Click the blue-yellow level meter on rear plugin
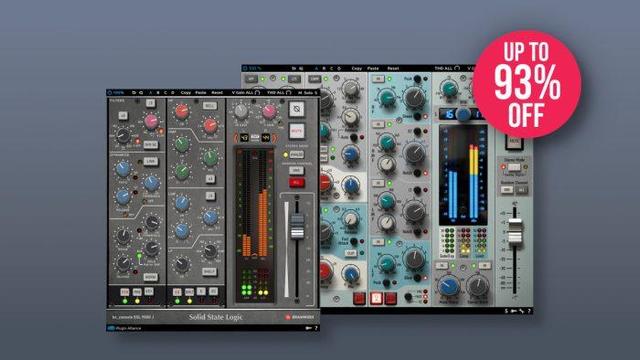Screen dimensions: 640x360 pos(463,175)
